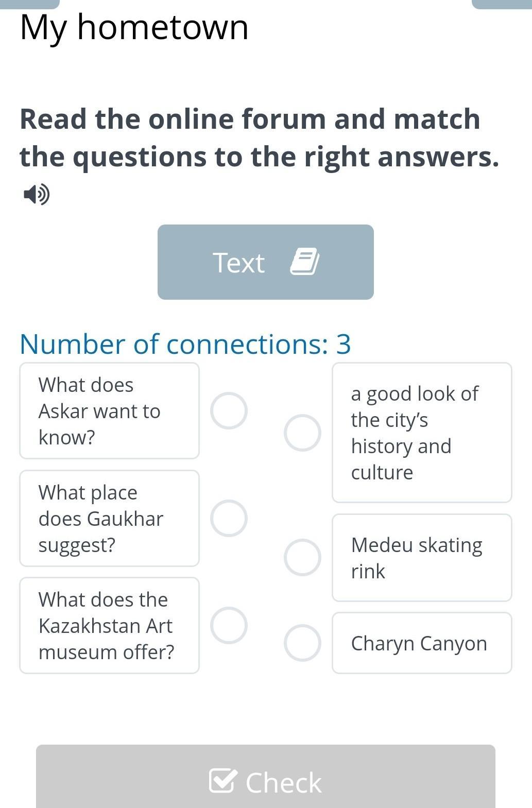The width and height of the screenshot is (532, 808).
Task: Select the connector circle beside the Kazakhstan Art museum question
Action: coord(229,625)
